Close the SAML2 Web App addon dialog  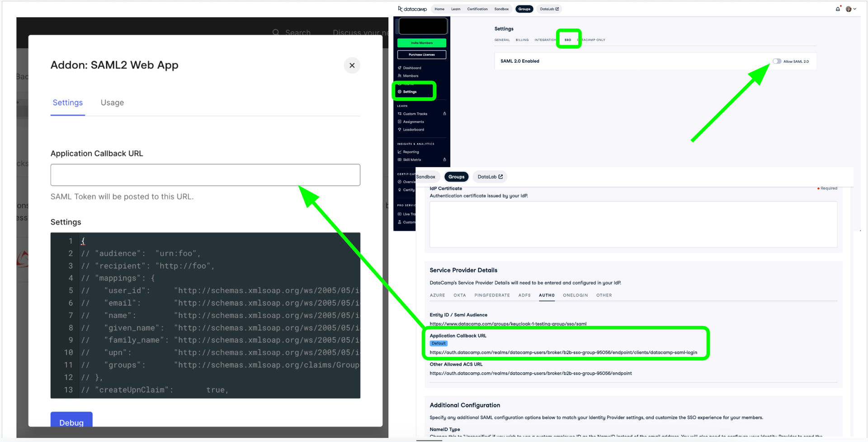352,66
